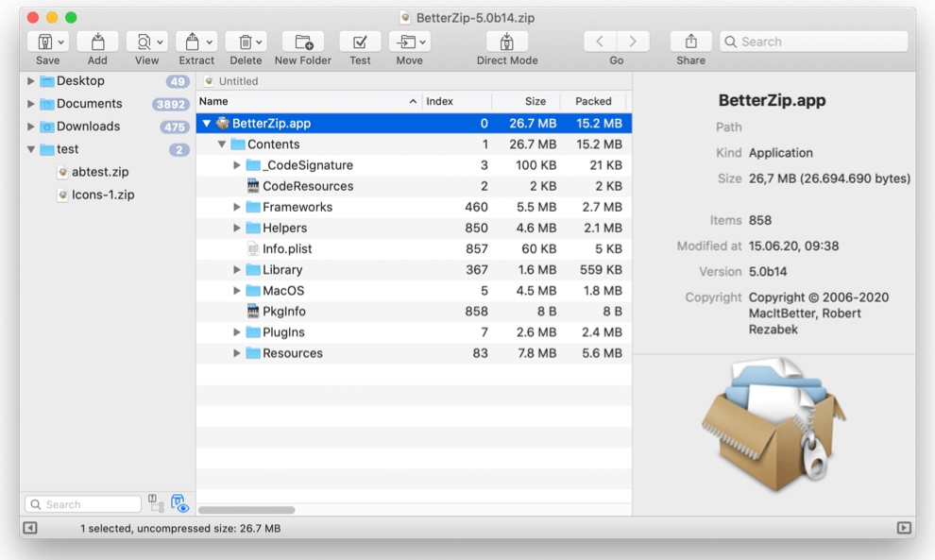Image resolution: width=935 pixels, height=560 pixels.
Task: Click the BetterZip.app package icon in list
Action: 223,124
